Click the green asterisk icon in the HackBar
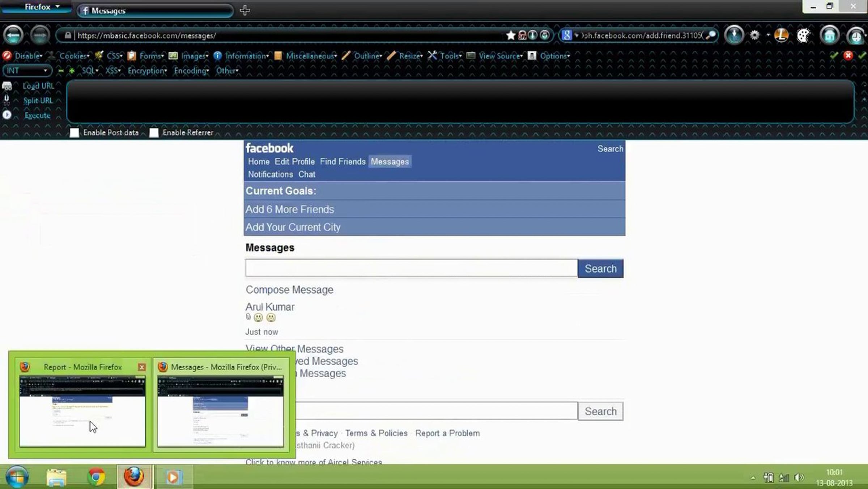 point(72,71)
